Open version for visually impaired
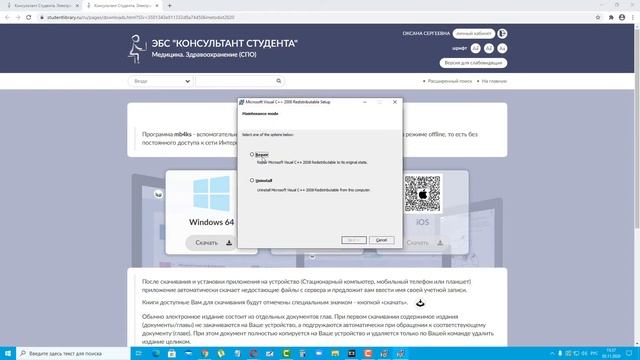This screenshot has height=360, width=640. click(x=473, y=63)
